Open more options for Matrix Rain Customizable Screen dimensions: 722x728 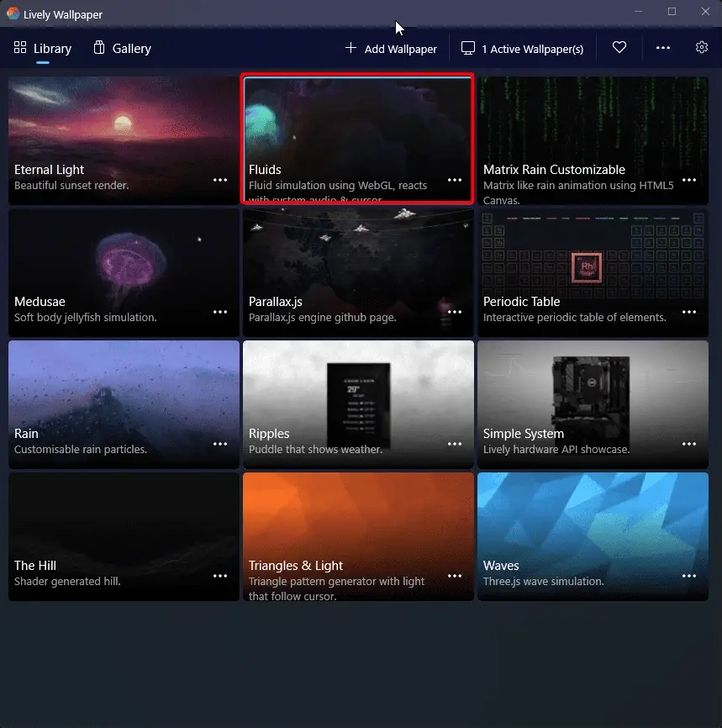coord(689,180)
